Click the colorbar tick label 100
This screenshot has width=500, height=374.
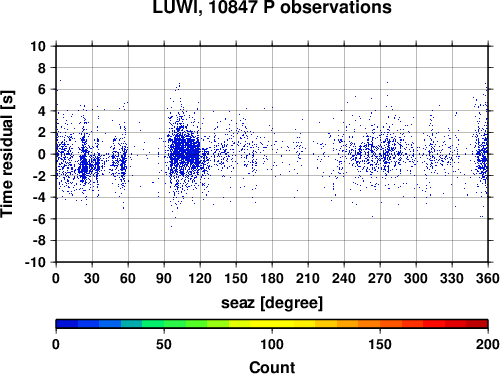coord(272,344)
